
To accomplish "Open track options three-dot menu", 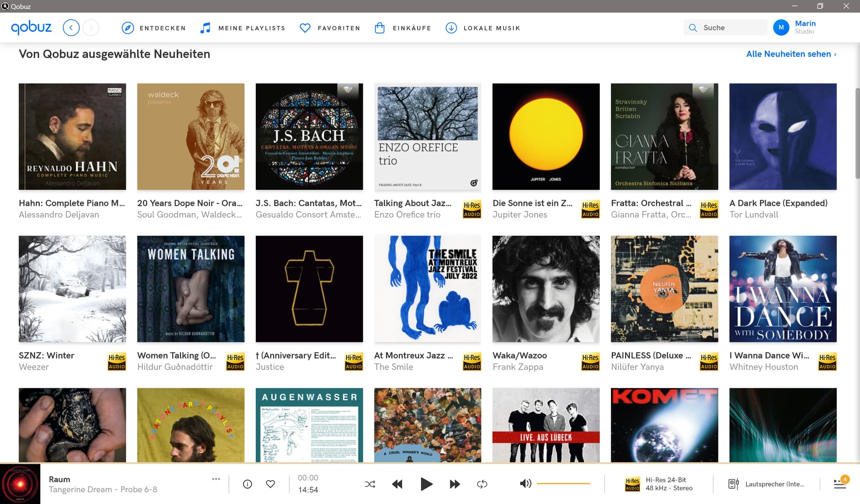I will [216, 479].
